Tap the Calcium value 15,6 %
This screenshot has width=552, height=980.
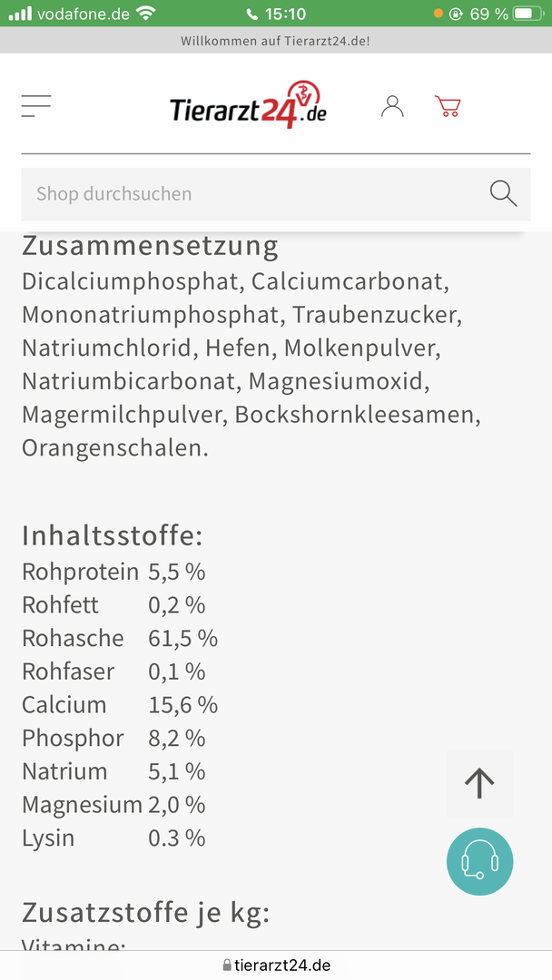(182, 705)
